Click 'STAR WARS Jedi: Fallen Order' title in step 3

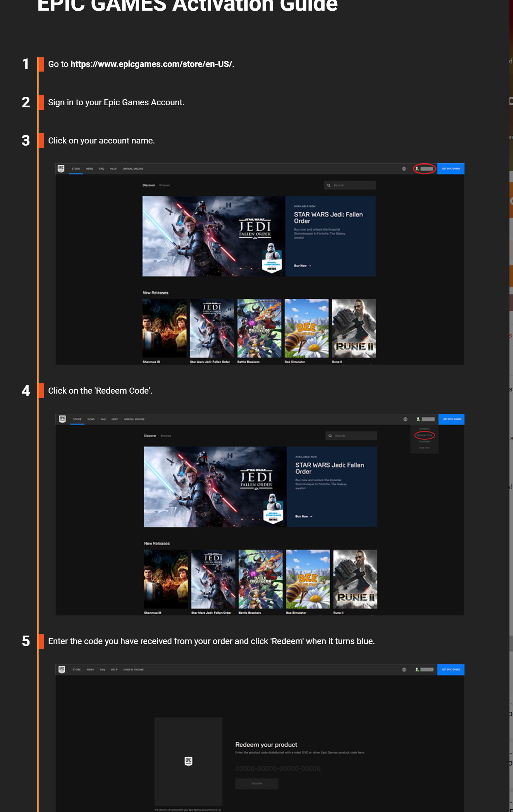click(328, 218)
